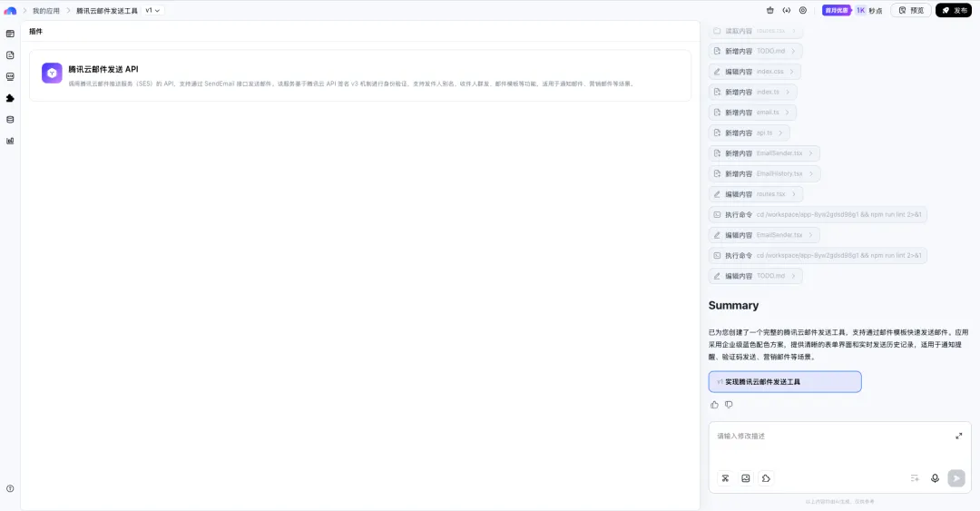Screen dimensions: 980x511
Task: Click the image upload icon in the chat input
Action: 746,478
